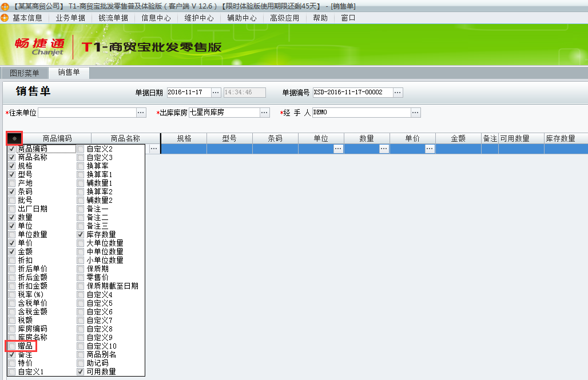Click inside the 往来单位 input field

[x=86, y=113]
